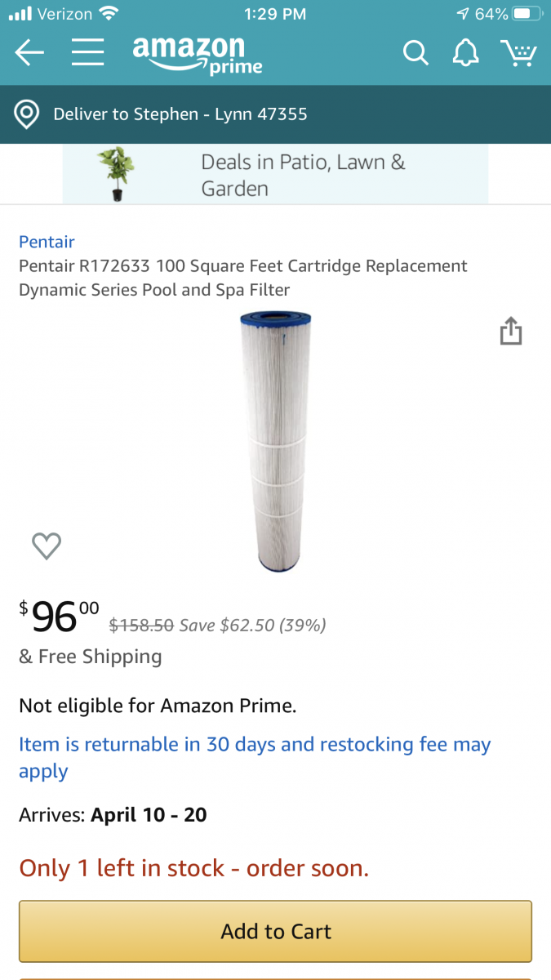Tap the plant thumbnail in deals banner

pos(114,174)
